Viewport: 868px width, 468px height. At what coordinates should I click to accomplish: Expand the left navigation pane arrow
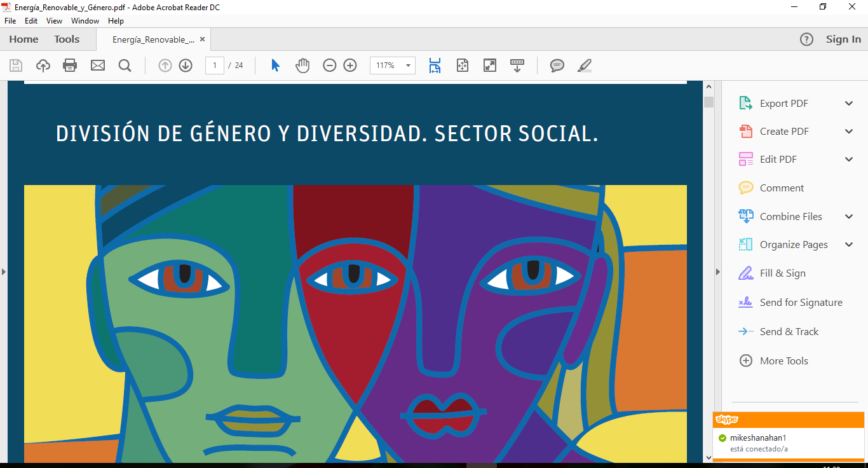[x=4, y=272]
